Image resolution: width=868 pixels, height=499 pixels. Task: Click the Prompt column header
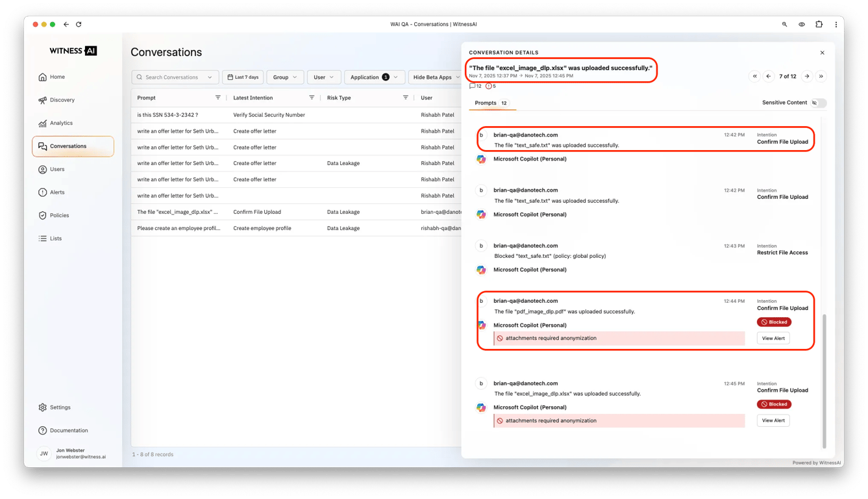point(146,98)
